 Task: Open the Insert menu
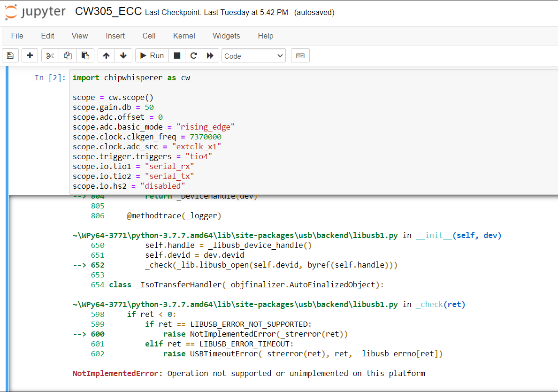coord(115,36)
